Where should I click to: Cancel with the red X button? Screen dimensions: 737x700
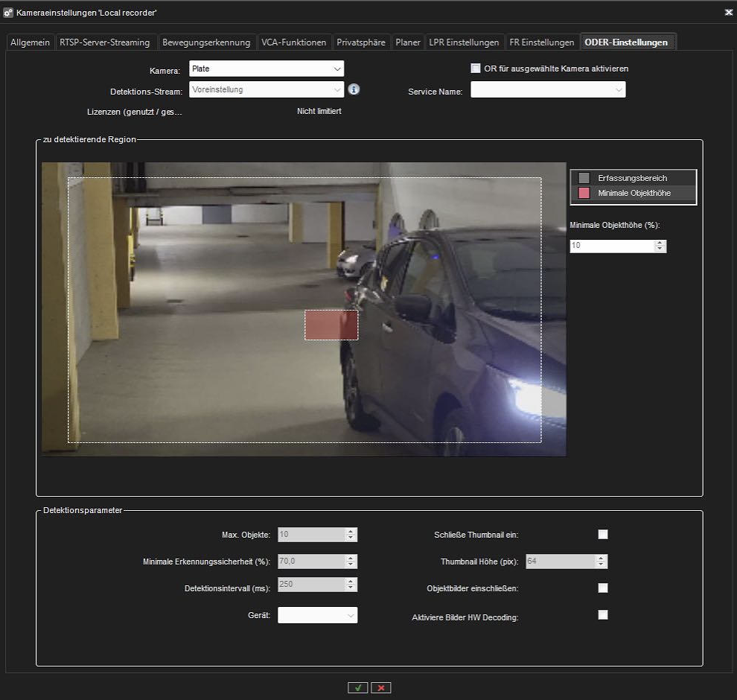(x=380, y=688)
